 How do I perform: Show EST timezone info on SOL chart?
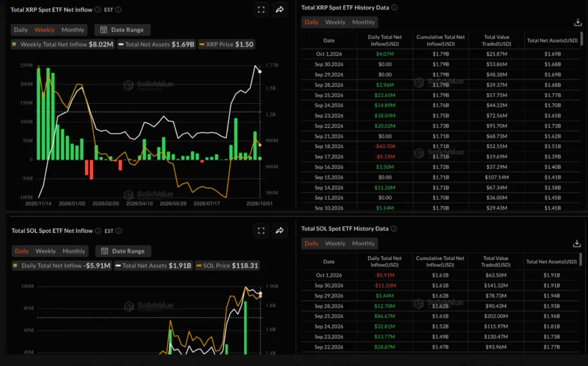118,231
